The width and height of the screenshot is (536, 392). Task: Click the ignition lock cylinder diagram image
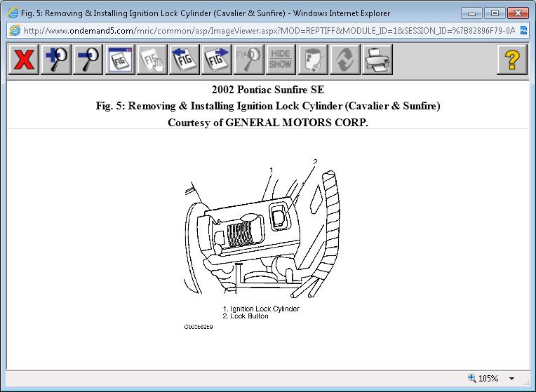pos(262,228)
